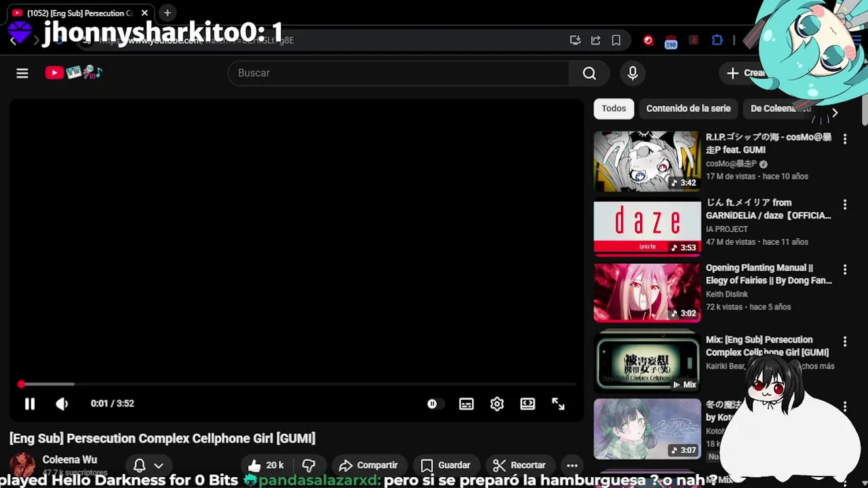This screenshot has width=868, height=488.
Task: Start voice search with microphone icon
Action: click(633, 73)
